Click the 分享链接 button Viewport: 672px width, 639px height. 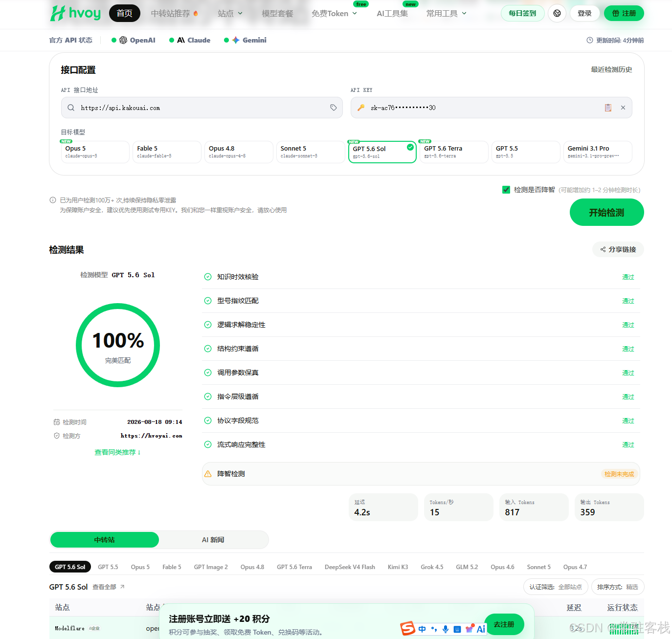618,249
